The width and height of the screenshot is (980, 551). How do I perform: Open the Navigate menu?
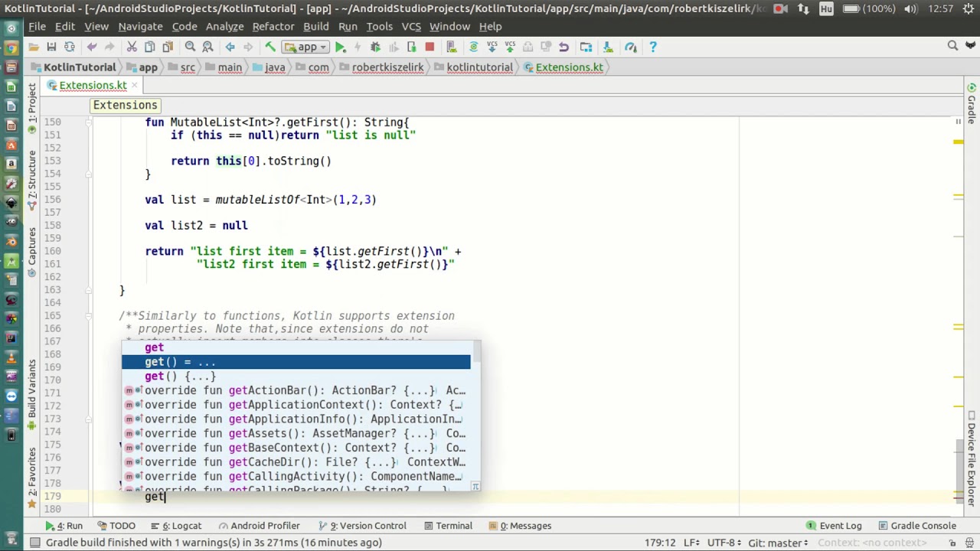point(140,26)
